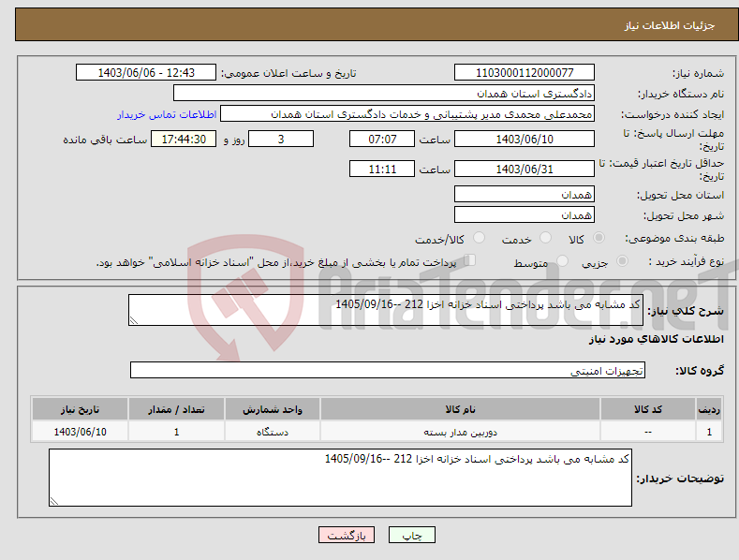Click the چاپ (print) button

coord(412,535)
